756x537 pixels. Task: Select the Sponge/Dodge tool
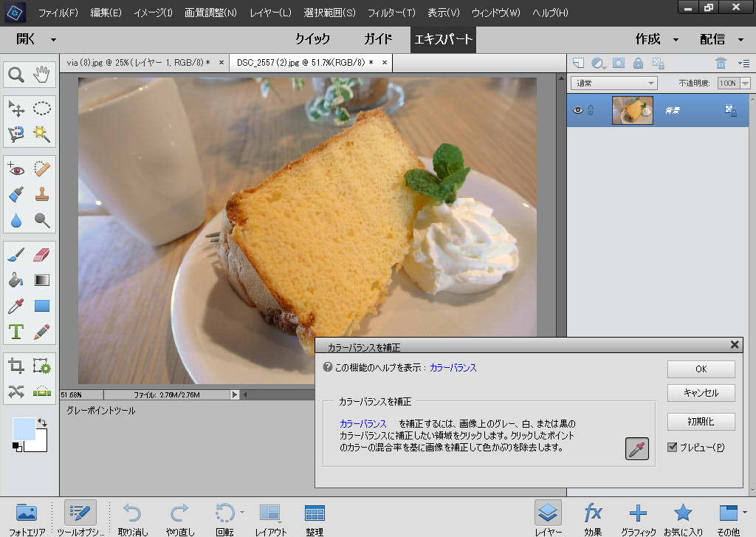pos(42,221)
